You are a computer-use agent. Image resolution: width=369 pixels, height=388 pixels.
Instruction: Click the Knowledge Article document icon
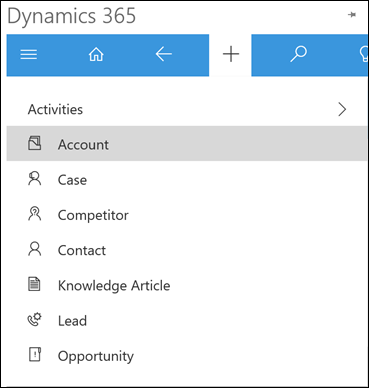[x=34, y=285]
